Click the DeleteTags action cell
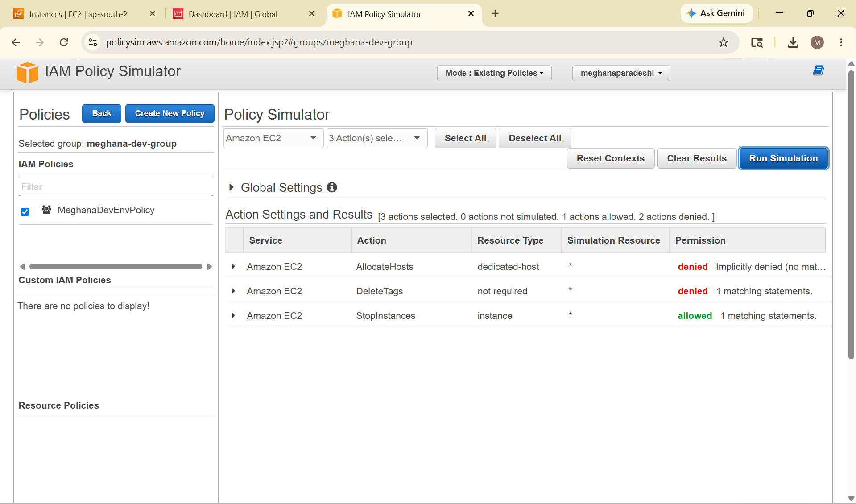Image resolution: width=856 pixels, height=504 pixels. tap(379, 291)
